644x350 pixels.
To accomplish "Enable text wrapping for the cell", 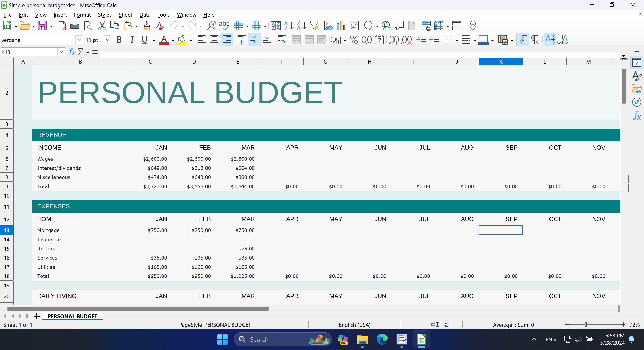I will tap(282, 40).
